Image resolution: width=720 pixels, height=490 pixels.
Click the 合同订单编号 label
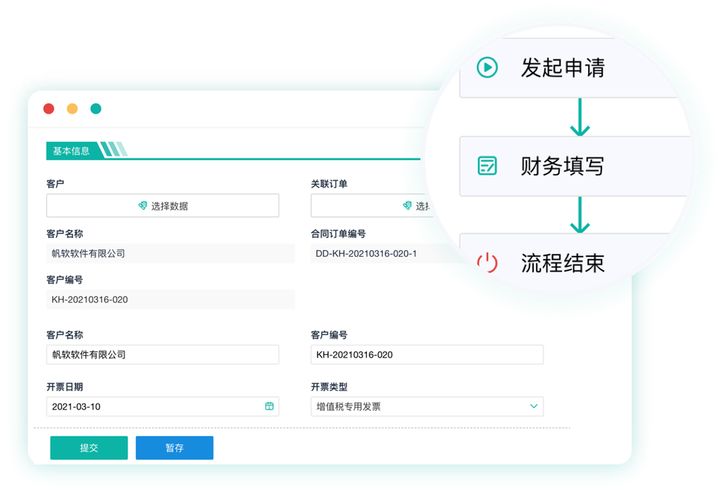[x=338, y=234]
